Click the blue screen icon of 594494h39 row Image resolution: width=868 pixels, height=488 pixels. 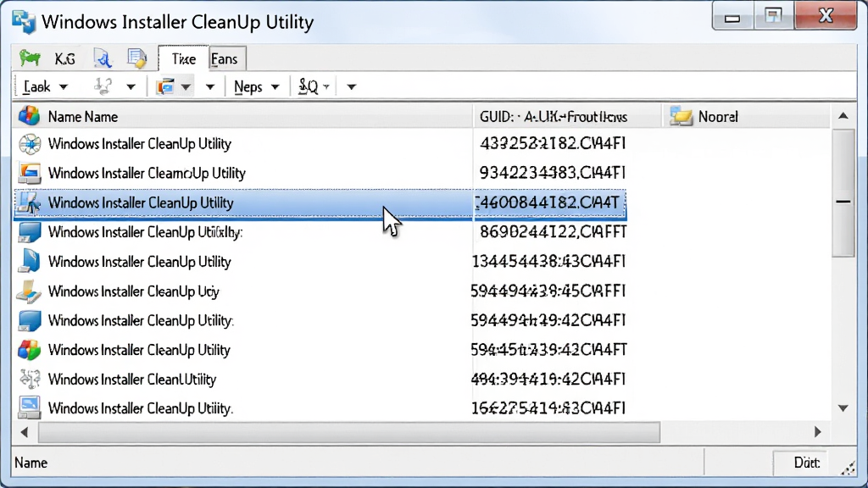tap(30, 320)
